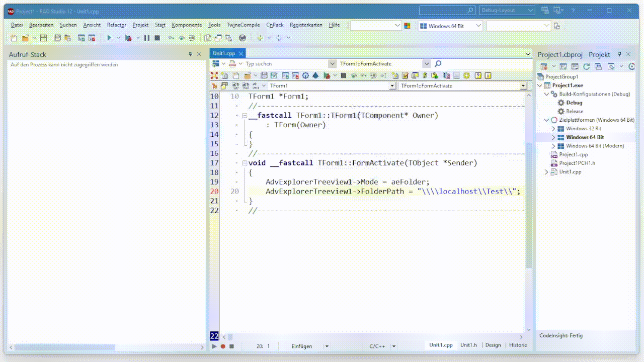Click the title bar search box
This screenshot has width=644, height=362.
pos(447,10)
